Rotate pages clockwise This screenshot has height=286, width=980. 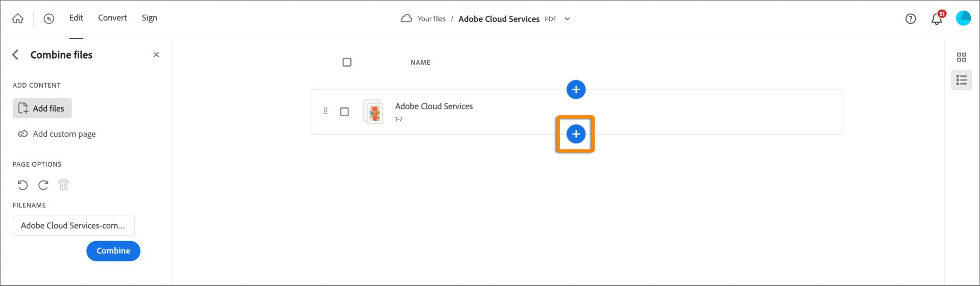(43, 185)
